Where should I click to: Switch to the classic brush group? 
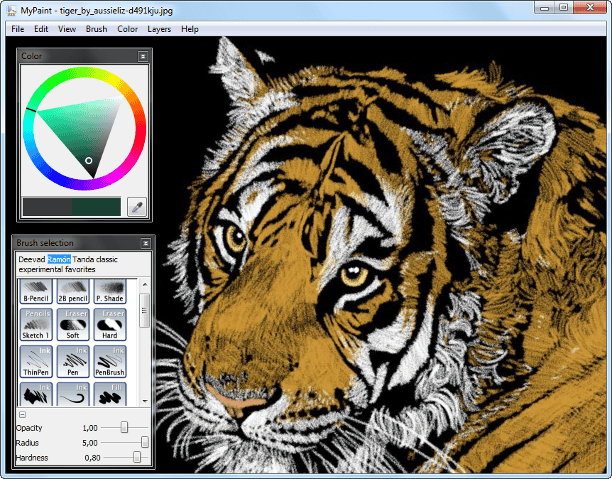[x=107, y=259]
